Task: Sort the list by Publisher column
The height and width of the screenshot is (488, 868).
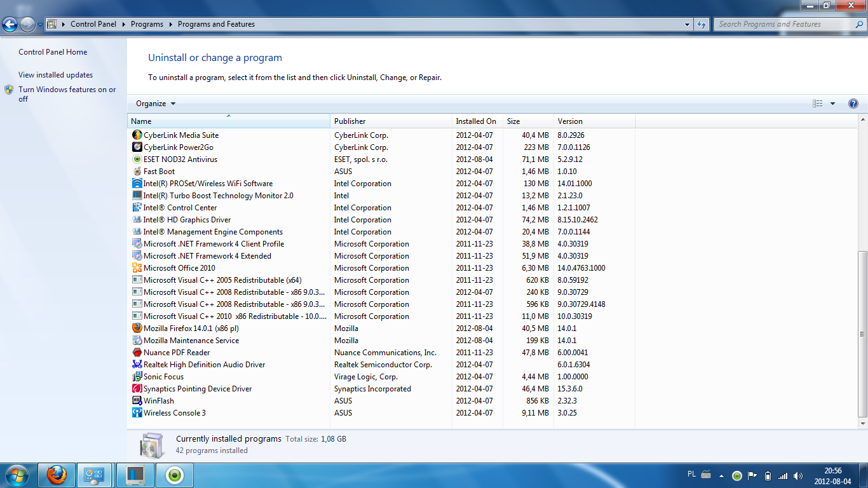Action: [391, 121]
